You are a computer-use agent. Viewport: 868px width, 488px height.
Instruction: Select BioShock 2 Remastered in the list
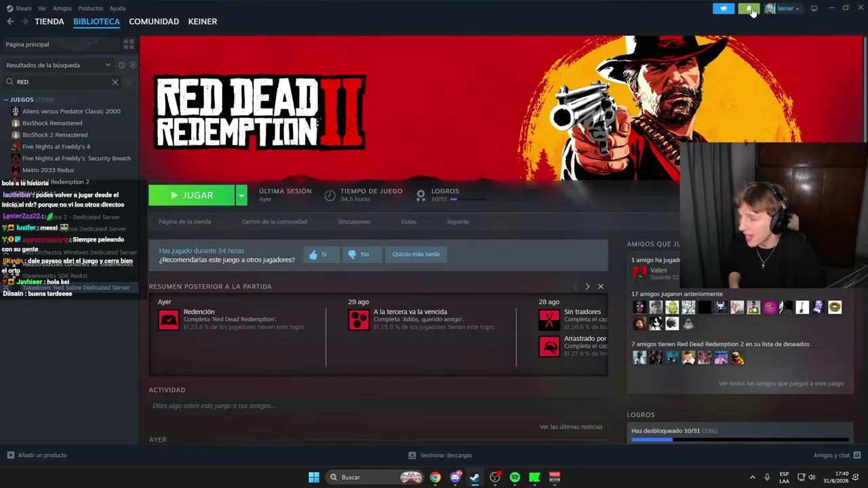tap(55, 135)
